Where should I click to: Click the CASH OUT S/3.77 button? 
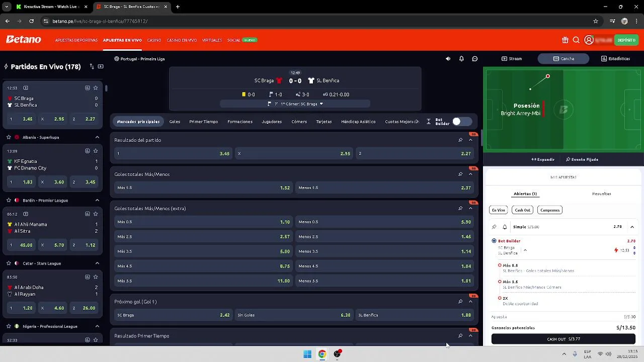point(563,339)
